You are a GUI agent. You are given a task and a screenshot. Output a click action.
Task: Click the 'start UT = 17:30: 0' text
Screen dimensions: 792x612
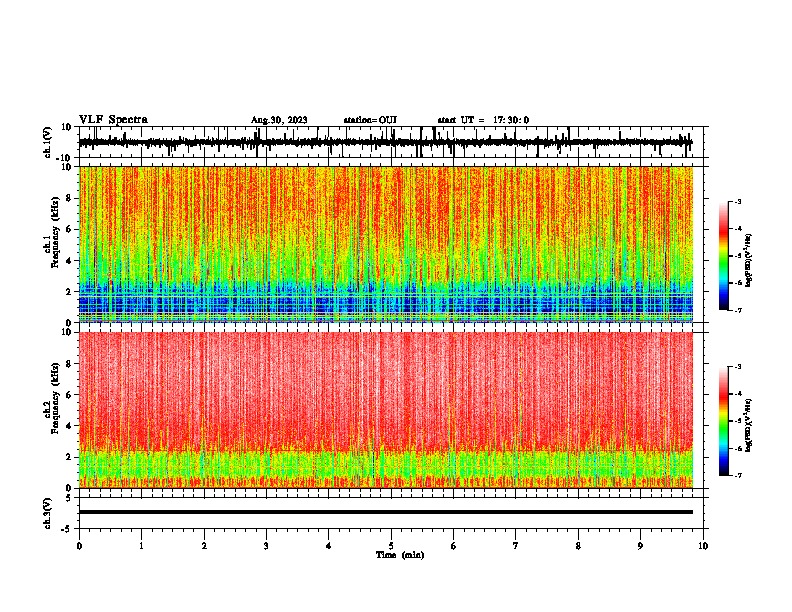(483, 120)
